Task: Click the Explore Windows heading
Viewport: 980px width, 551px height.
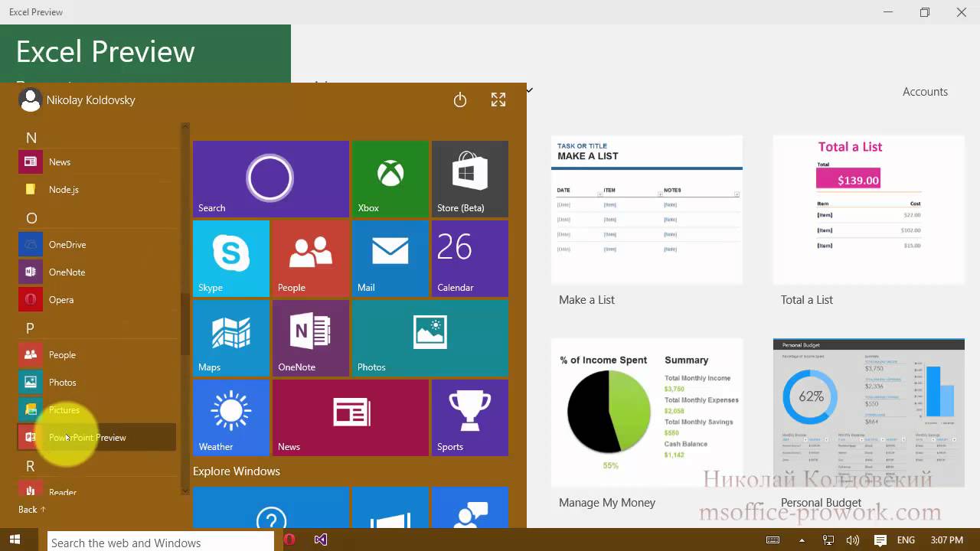Action: point(237,471)
